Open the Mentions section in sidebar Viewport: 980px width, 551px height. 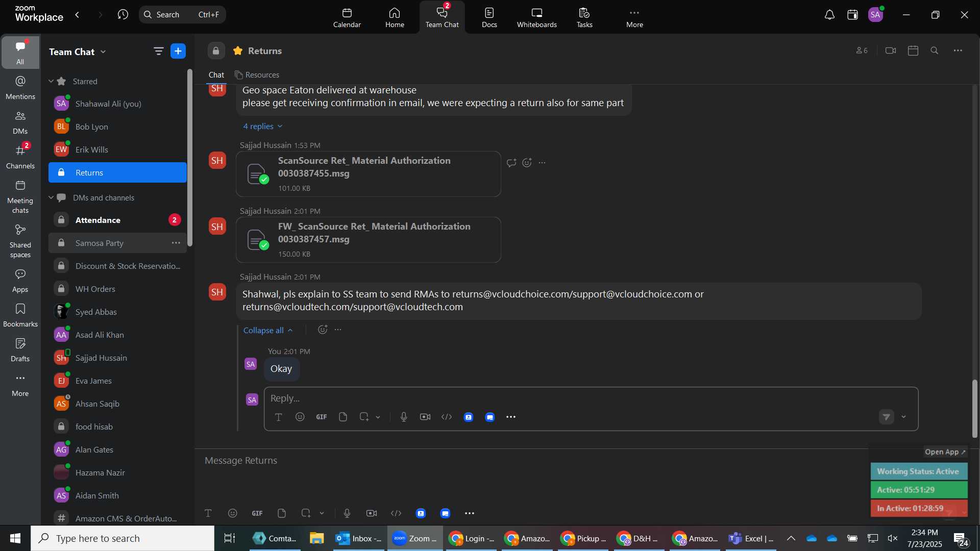(x=20, y=88)
